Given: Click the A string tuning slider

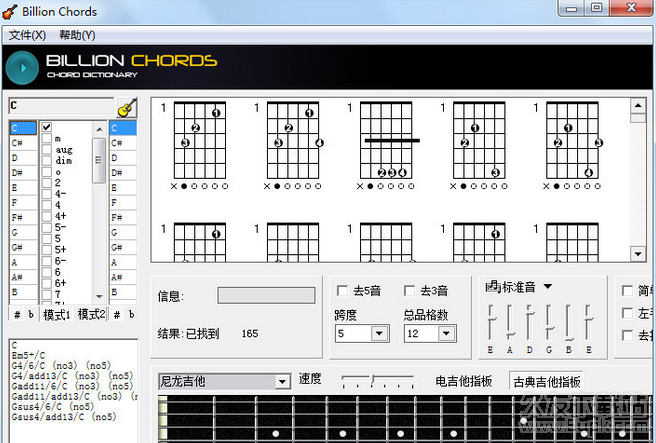Looking at the screenshot, I should (510, 322).
